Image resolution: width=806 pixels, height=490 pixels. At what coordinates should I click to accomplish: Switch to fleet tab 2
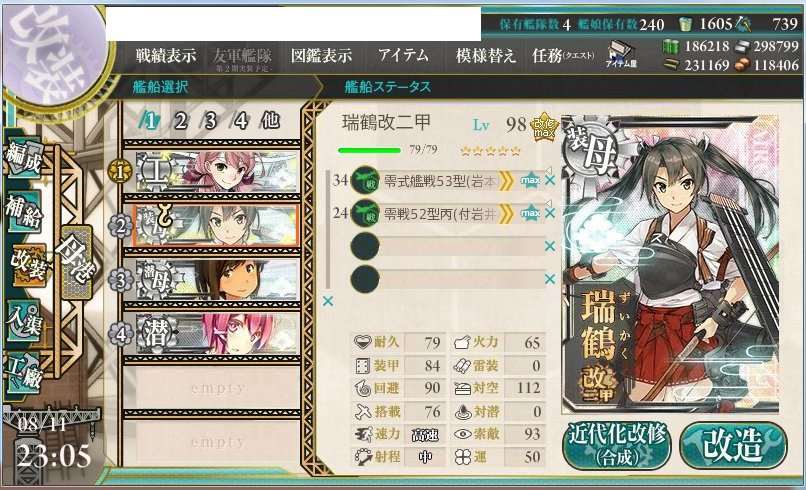[180, 121]
